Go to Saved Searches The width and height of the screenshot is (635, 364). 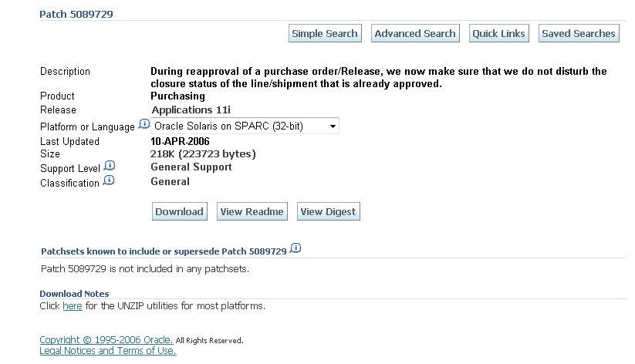[579, 33]
